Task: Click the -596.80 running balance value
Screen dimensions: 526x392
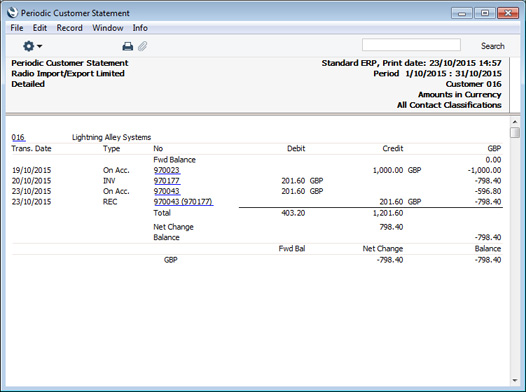Action: click(488, 191)
